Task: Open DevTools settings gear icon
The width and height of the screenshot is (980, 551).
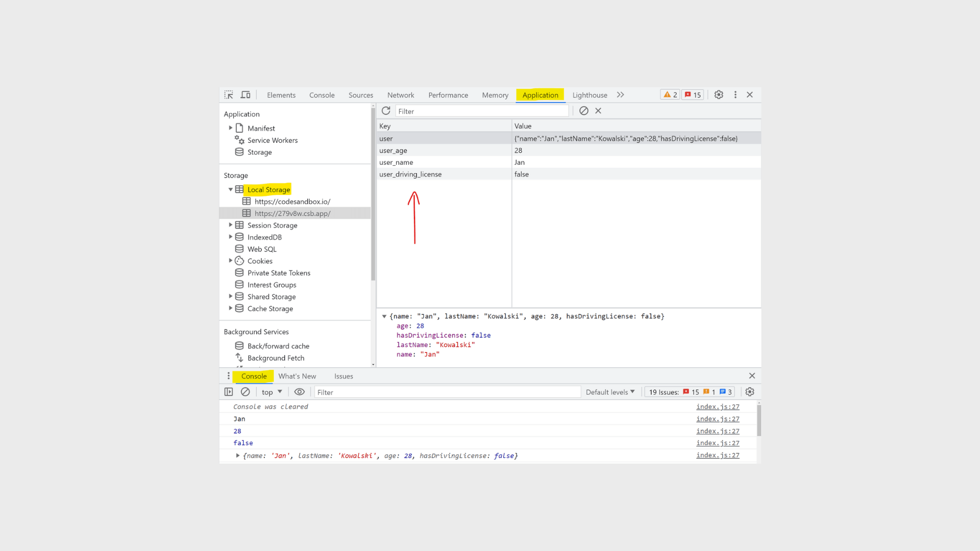Action: click(719, 95)
